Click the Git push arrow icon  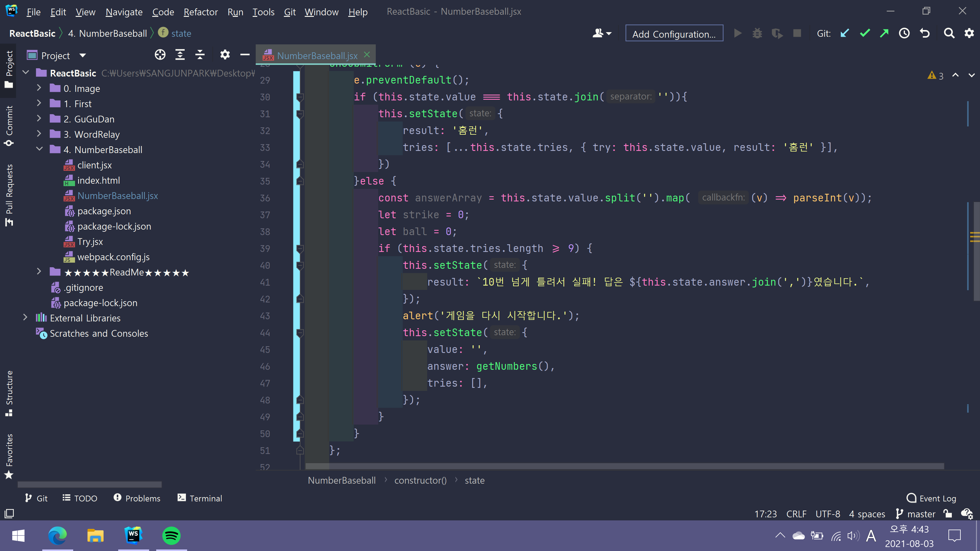(x=884, y=33)
